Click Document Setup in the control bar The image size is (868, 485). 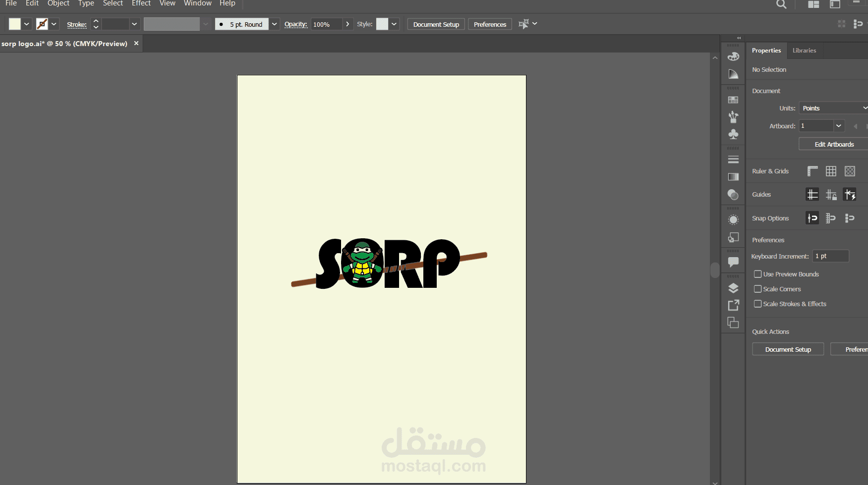436,24
